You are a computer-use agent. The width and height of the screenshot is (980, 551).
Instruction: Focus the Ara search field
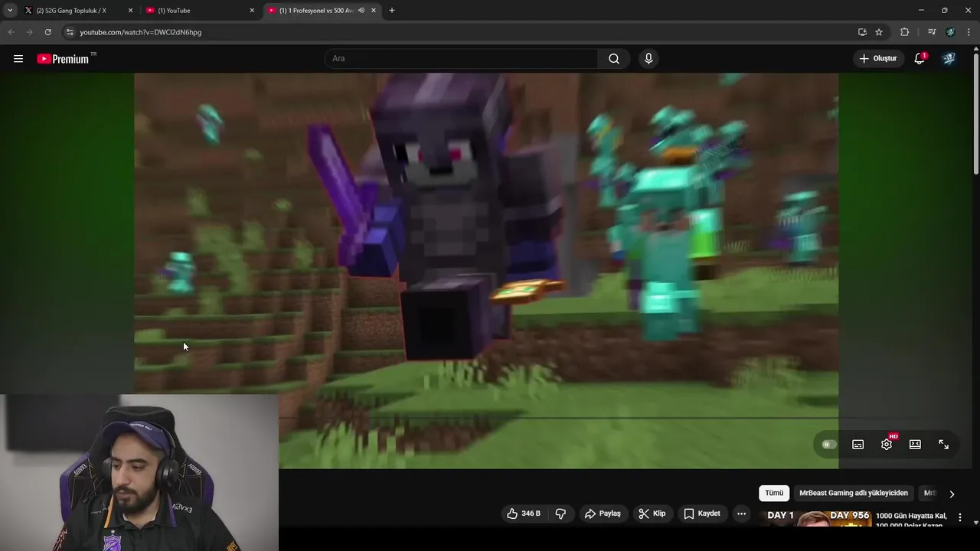point(461,59)
